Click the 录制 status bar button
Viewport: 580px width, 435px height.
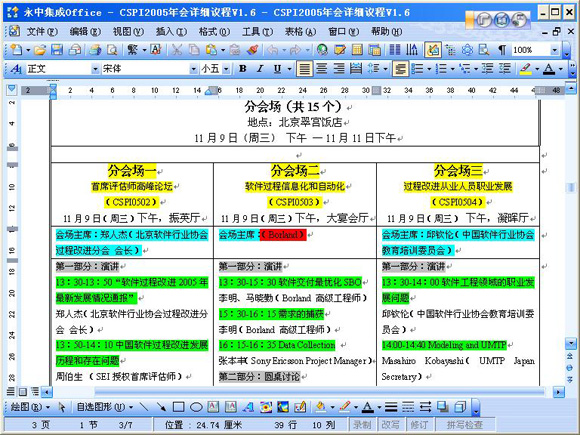pyautogui.click(x=362, y=425)
